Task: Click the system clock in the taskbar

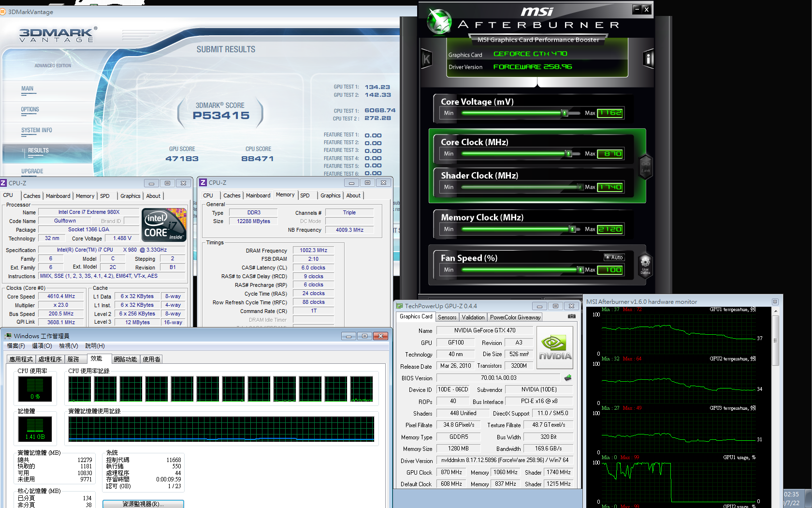Action: point(792,498)
